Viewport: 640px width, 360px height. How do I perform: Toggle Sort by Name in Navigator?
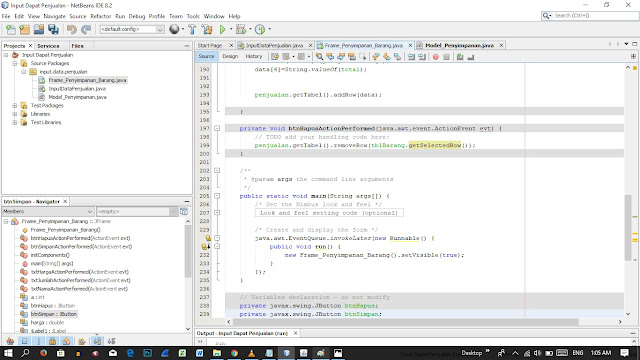click(97, 341)
